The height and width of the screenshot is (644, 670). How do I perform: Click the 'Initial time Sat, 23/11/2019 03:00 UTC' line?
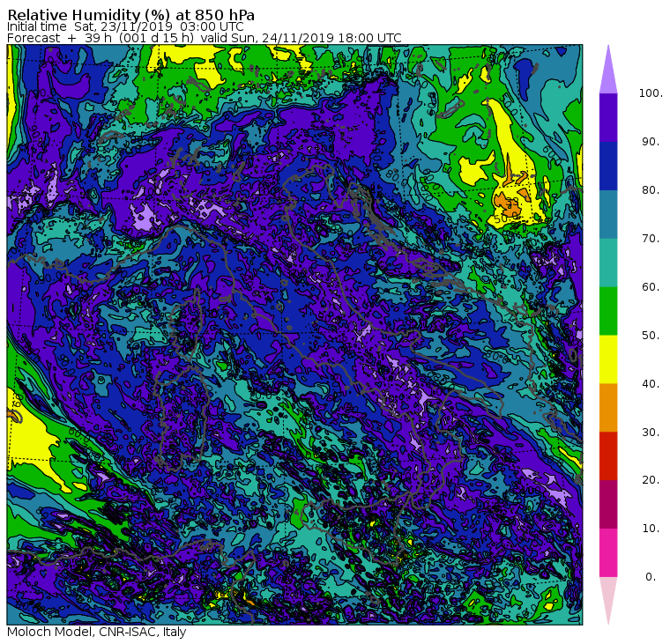(125, 27)
